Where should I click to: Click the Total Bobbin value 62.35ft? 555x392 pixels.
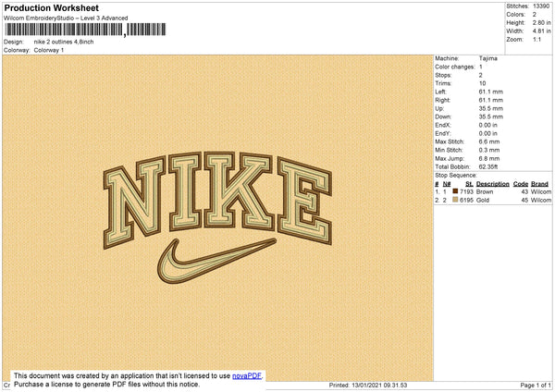click(x=488, y=167)
